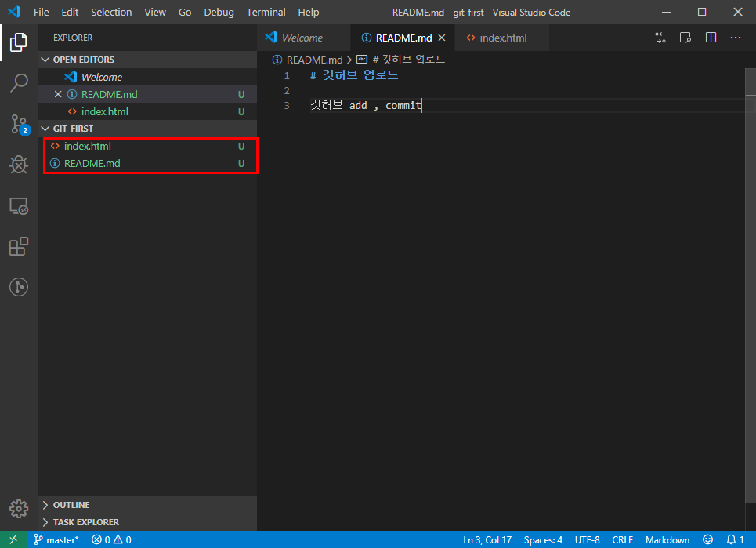Click the heading symbol breadcrumb
756x548 pixels.
pos(400,60)
